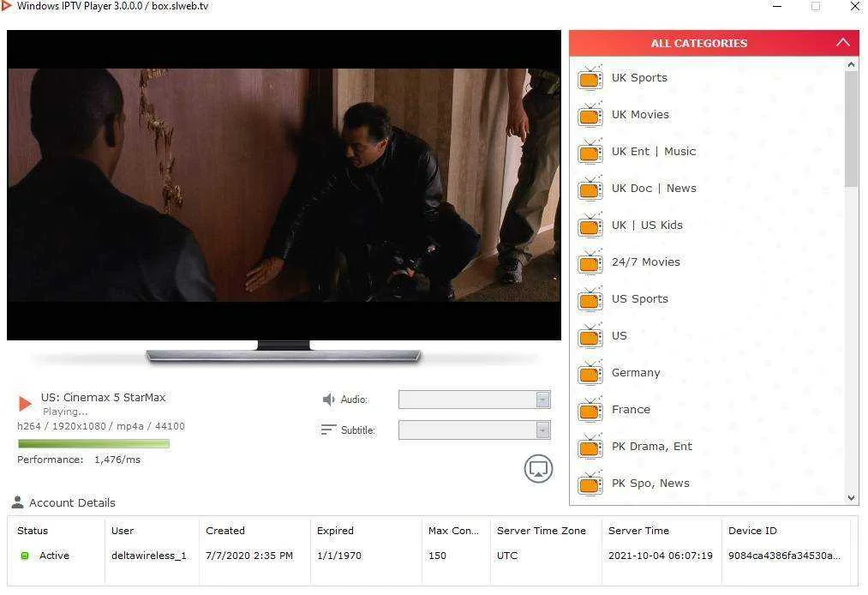The height and width of the screenshot is (595, 868).
Task: Click the category list scroll down arrow
Action: coord(851,498)
